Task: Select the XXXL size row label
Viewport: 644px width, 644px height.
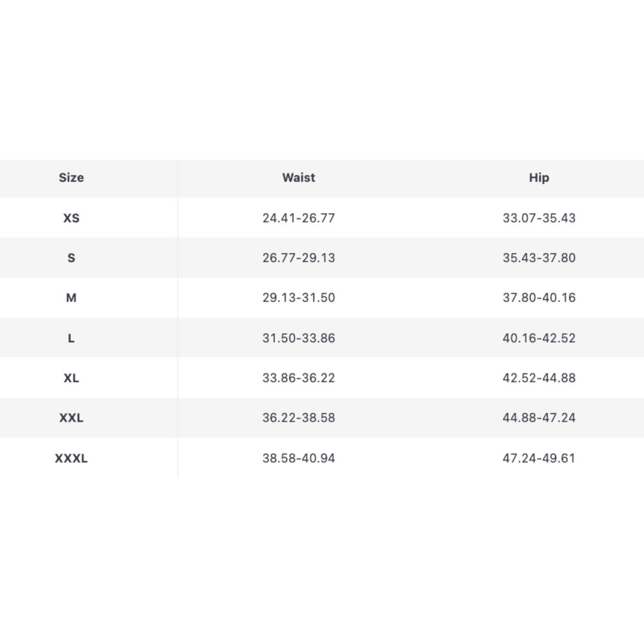Action: (71, 459)
